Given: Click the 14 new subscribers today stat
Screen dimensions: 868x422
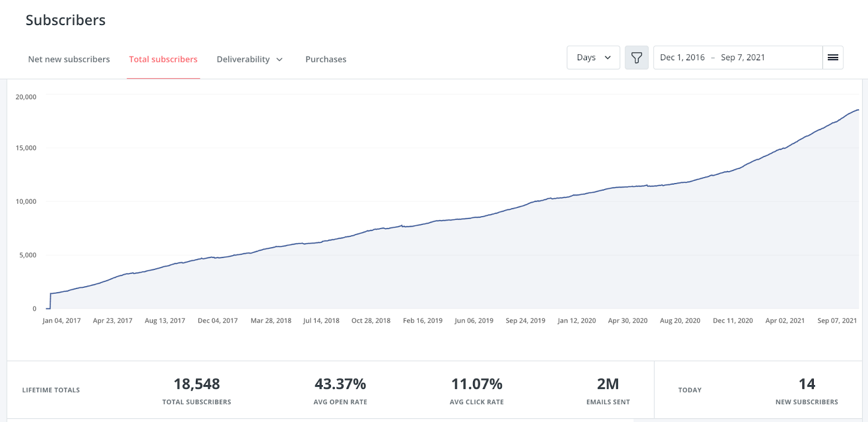Looking at the screenshot, I should pos(807,384).
